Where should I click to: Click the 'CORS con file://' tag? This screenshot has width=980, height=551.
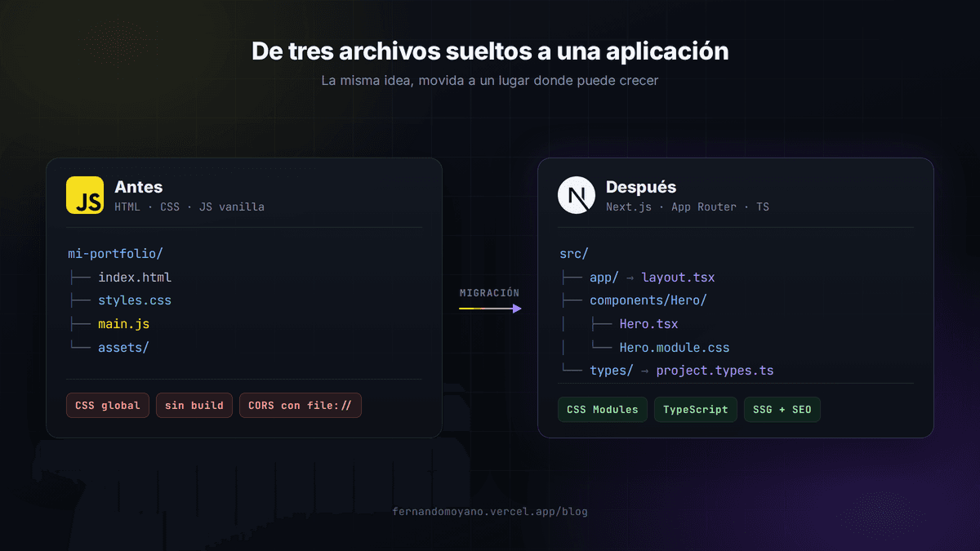point(301,406)
